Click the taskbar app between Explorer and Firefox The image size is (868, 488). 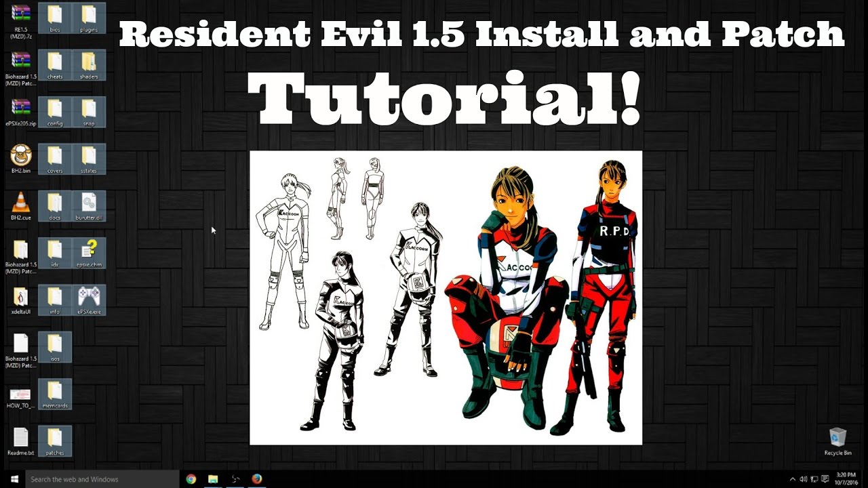[x=235, y=479]
